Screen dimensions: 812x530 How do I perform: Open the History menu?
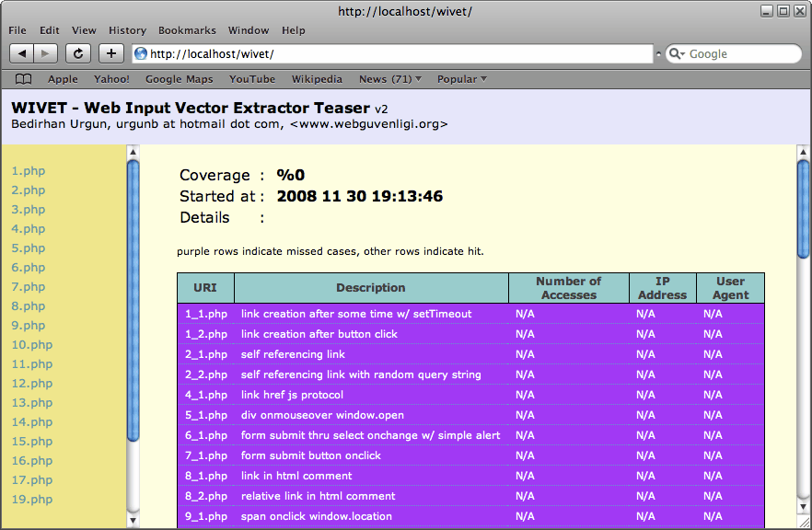(x=127, y=30)
